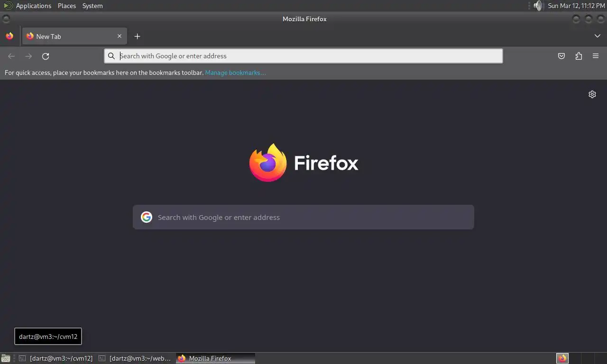Image resolution: width=607 pixels, height=364 pixels.
Task: Open the volume speaker control
Action: pos(537,6)
